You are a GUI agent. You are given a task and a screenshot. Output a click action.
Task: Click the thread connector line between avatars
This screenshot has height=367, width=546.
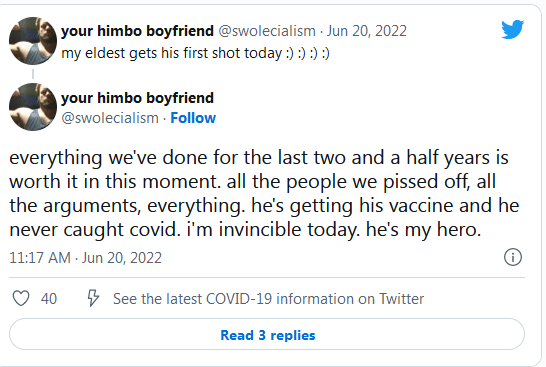click(33, 74)
